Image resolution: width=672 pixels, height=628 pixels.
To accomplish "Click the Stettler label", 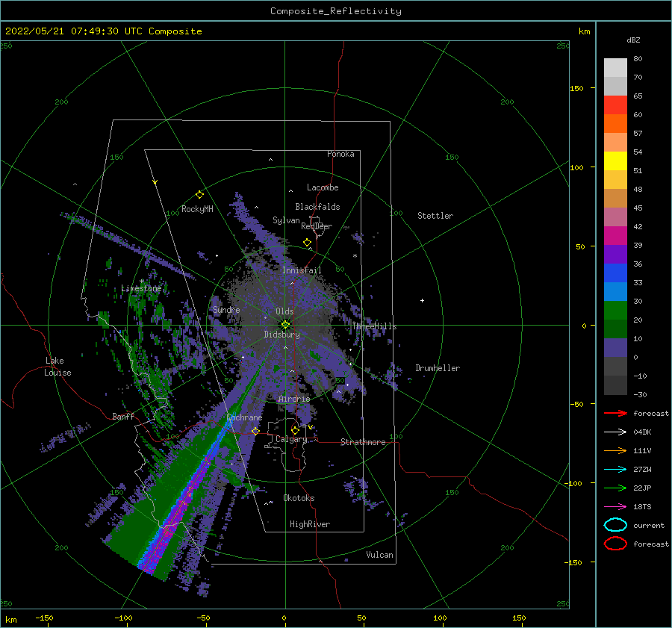I will click(x=435, y=216).
